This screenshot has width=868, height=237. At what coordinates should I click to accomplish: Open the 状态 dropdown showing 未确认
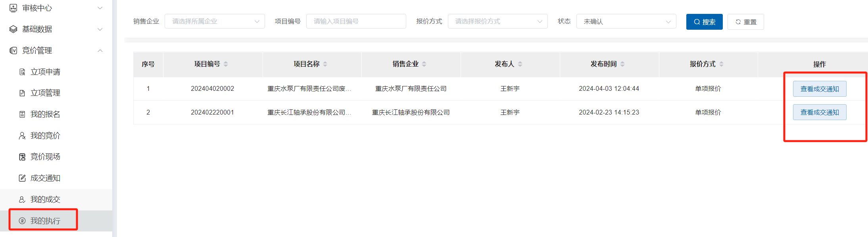[626, 21]
